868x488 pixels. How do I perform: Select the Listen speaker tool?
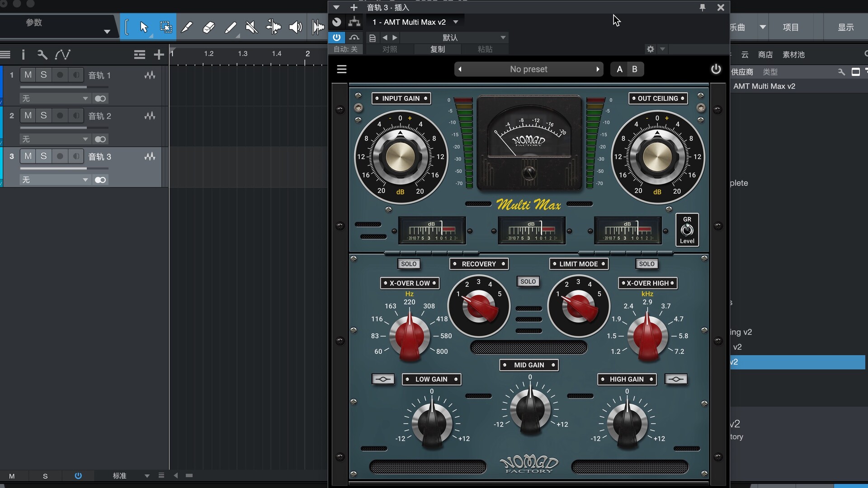point(295,28)
